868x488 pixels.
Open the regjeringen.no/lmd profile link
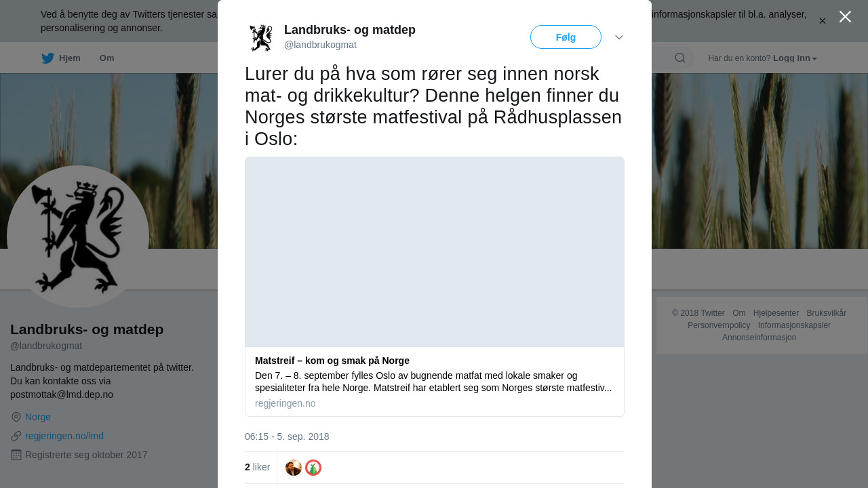click(64, 436)
